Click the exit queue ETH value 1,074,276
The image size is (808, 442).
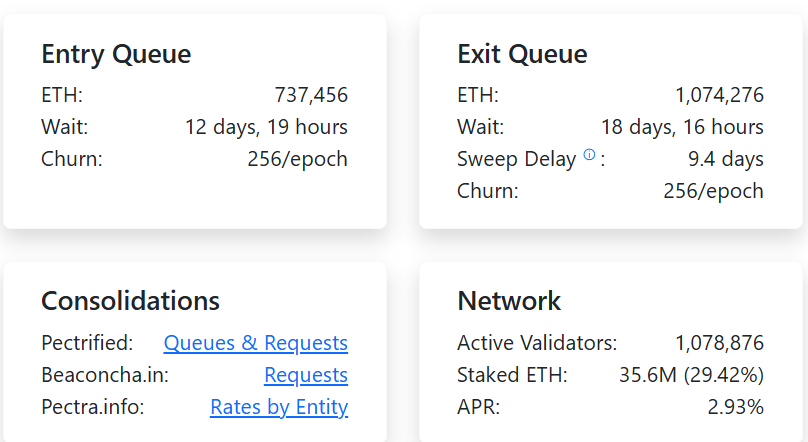(719, 95)
